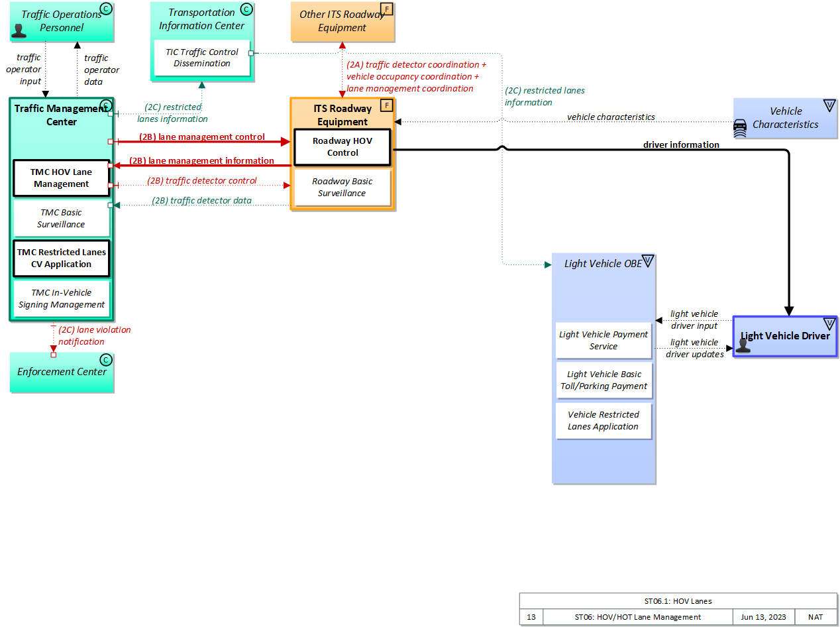Viewport: 840px width, 627px height.
Task: Select the TMC HOV Lane Management box
Action: click(62, 178)
